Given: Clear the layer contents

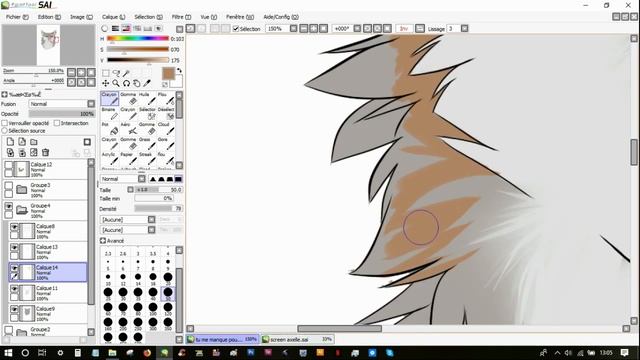Looking at the screenshot, I should coord(34,153).
